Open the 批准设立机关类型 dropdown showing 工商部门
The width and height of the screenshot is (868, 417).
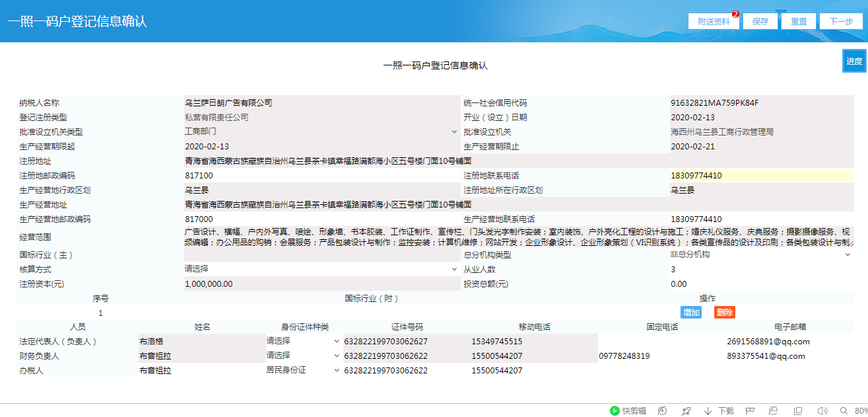(x=453, y=132)
